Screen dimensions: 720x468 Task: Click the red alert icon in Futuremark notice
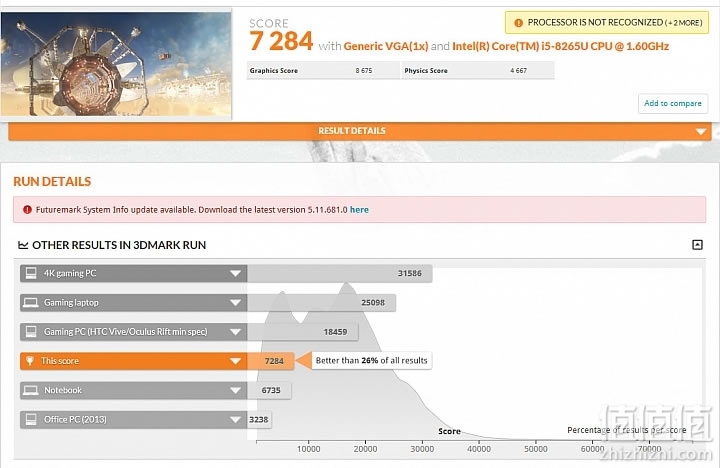pyautogui.click(x=27, y=209)
